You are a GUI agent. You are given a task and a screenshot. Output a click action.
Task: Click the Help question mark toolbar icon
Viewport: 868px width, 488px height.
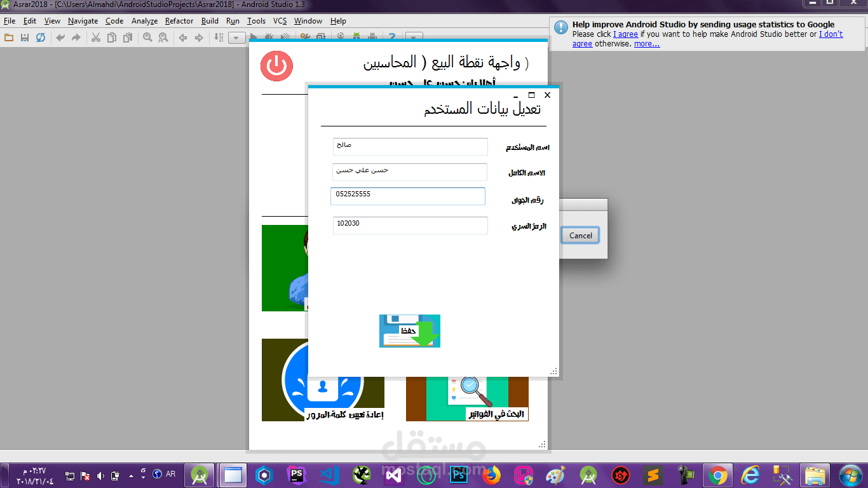(x=392, y=37)
